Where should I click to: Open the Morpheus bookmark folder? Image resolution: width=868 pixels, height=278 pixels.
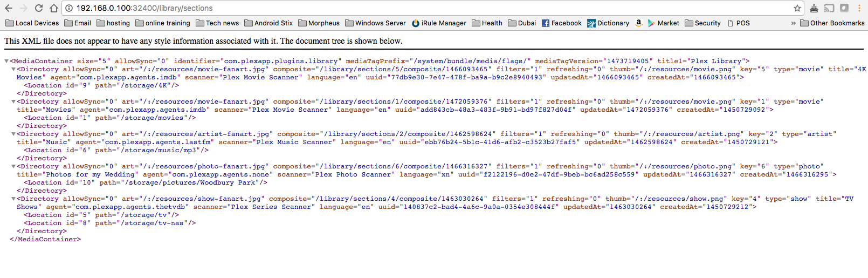[x=319, y=23]
